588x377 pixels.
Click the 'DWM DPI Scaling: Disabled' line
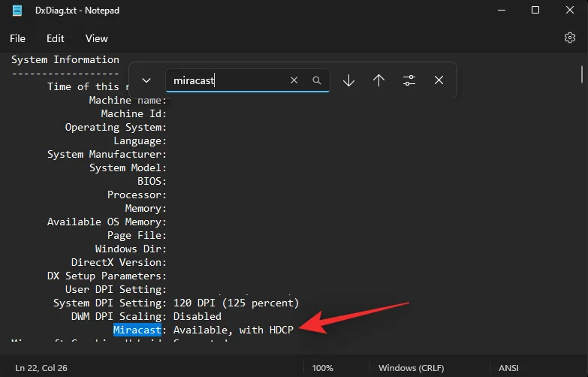tap(146, 316)
